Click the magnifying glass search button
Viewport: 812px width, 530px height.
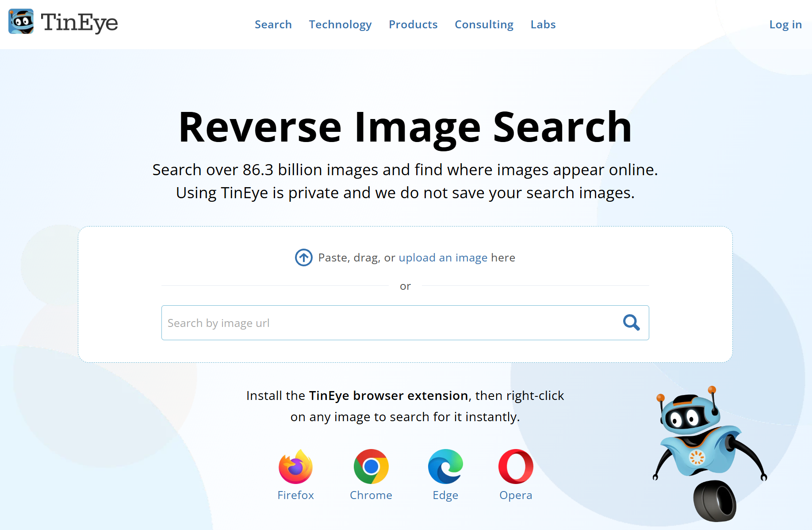tap(631, 323)
